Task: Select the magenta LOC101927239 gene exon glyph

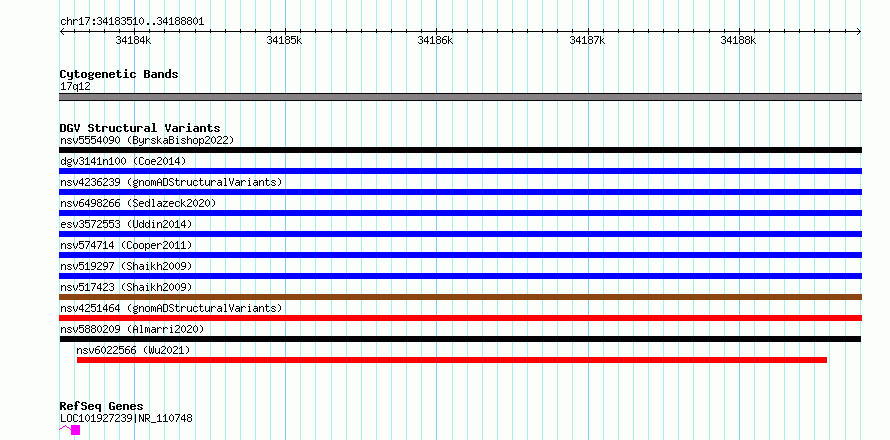Action: 75,430
